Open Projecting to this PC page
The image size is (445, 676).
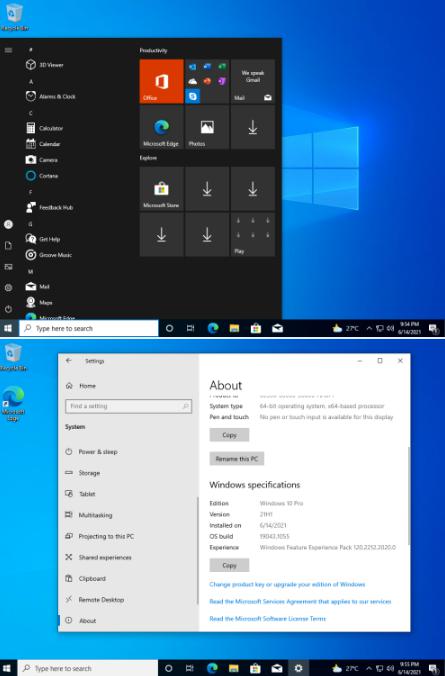tap(100, 536)
